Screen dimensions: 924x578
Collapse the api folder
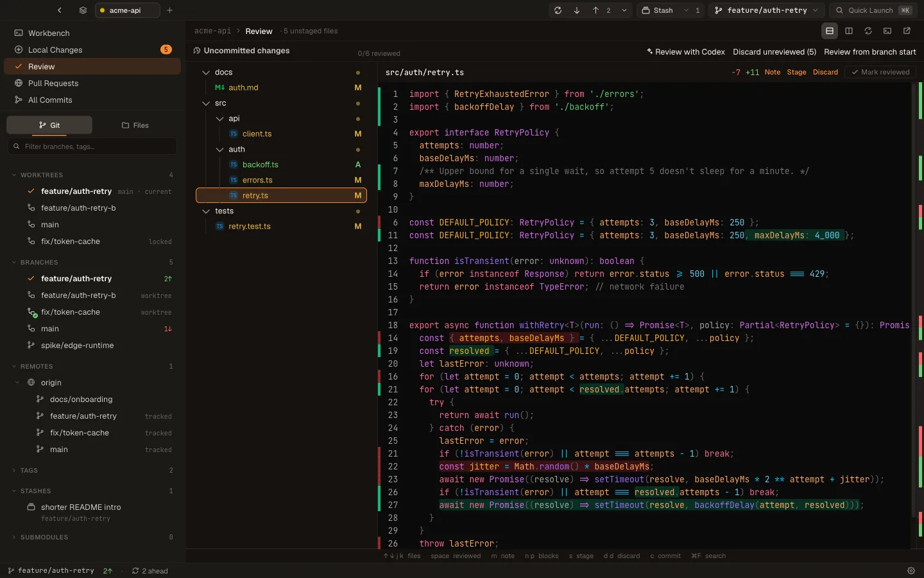click(x=220, y=118)
